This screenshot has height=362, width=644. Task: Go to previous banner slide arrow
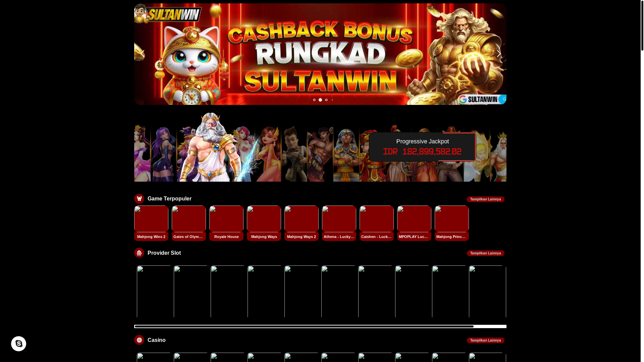click(x=142, y=54)
